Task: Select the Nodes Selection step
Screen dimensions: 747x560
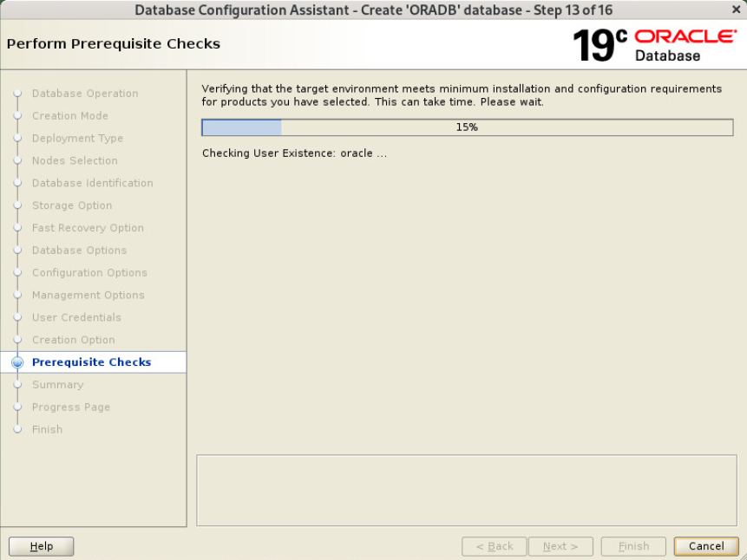Action: point(75,160)
